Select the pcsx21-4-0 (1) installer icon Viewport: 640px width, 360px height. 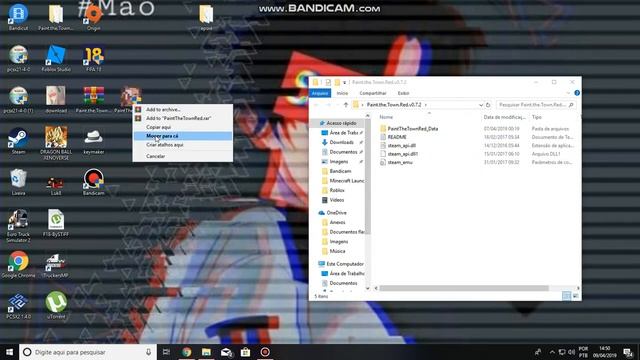(18, 100)
